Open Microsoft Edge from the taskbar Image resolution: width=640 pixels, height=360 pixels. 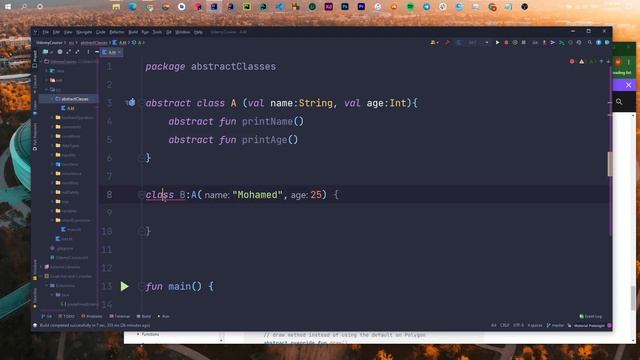(x=133, y=7)
